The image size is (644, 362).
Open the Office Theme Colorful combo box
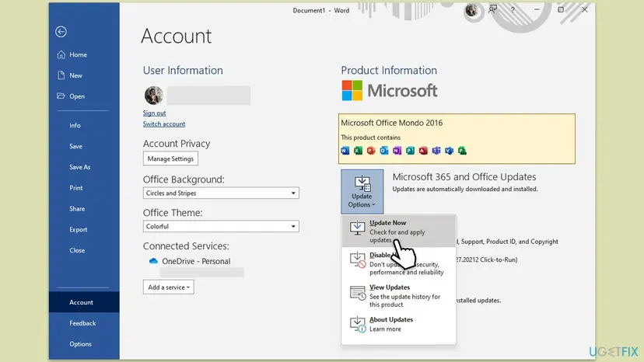click(x=221, y=226)
